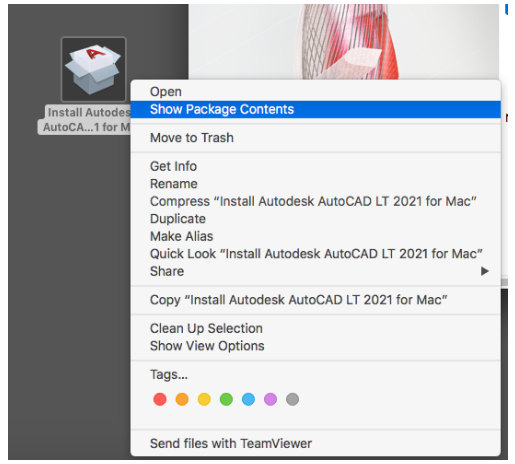This screenshot has width=515, height=464.
Task: Select Show Package Contents
Action: pos(316,109)
